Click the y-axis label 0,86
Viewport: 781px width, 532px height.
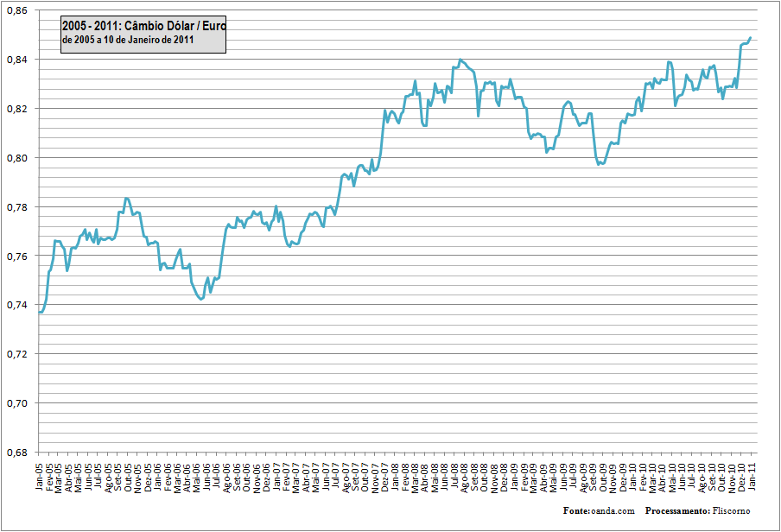(17, 10)
